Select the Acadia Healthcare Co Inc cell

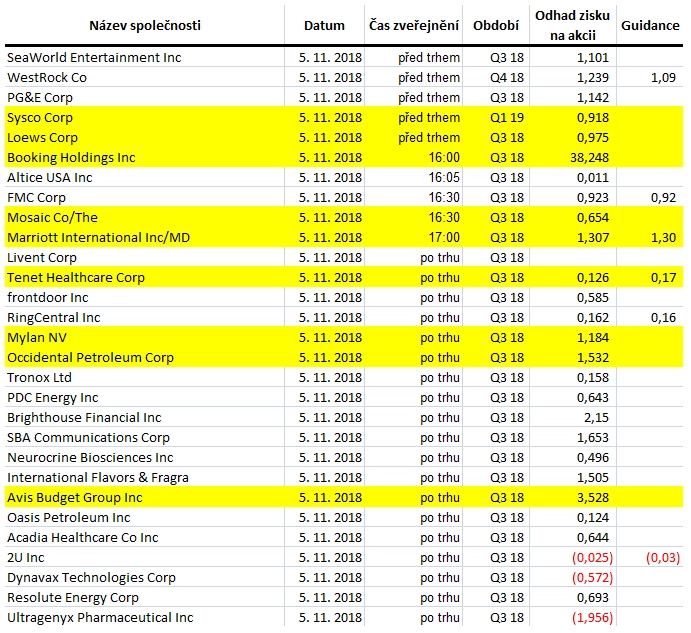145,538
